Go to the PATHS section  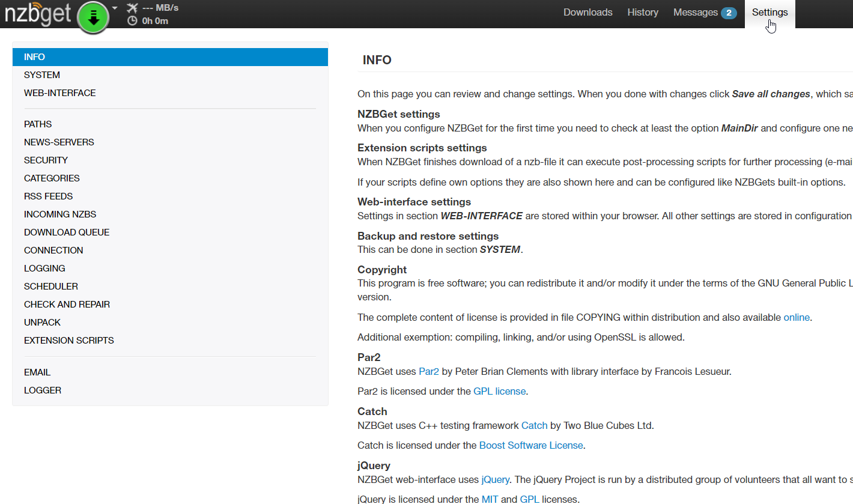coord(170,124)
